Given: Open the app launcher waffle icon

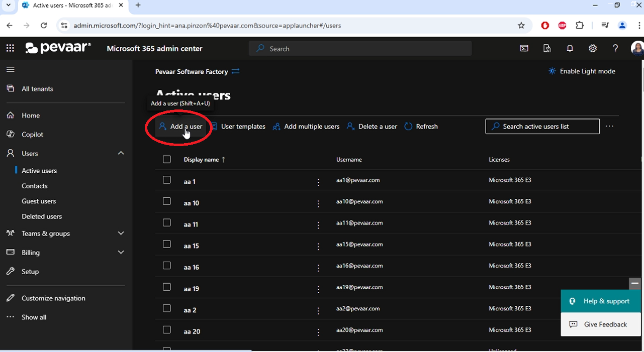Looking at the screenshot, I should coord(10,48).
